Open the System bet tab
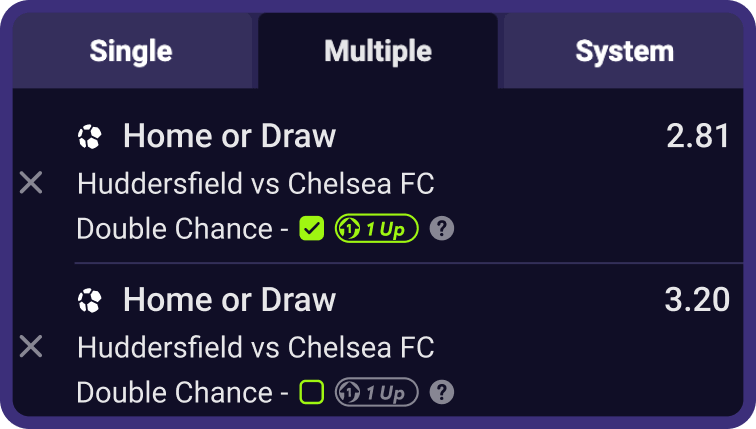Image resolution: width=756 pixels, height=429 pixels. coord(624,51)
